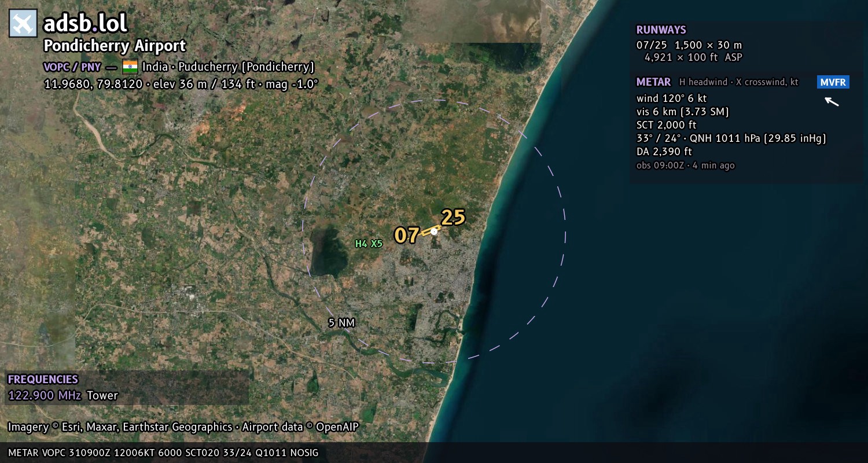
Task: Click the temperature and QNH 1011 hPa line
Action: 731,138
